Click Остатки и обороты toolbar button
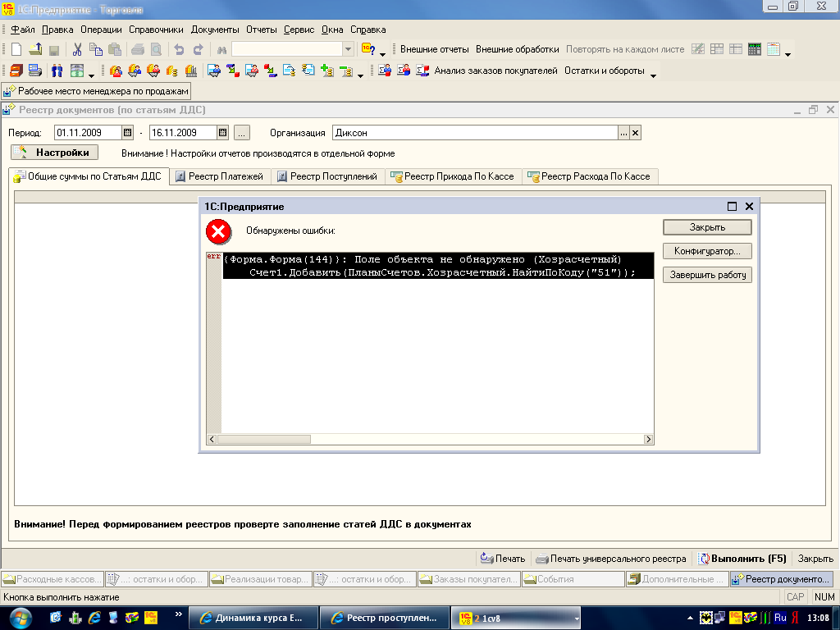 pos(605,71)
